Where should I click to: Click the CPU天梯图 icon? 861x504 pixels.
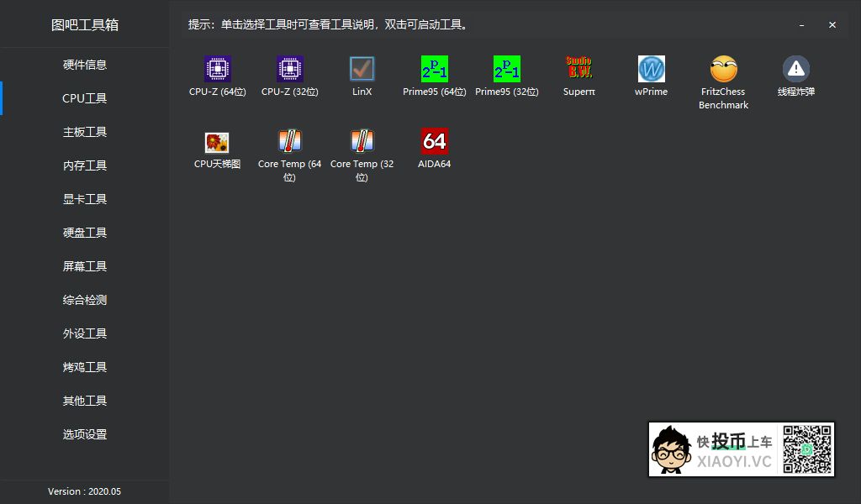[218, 143]
